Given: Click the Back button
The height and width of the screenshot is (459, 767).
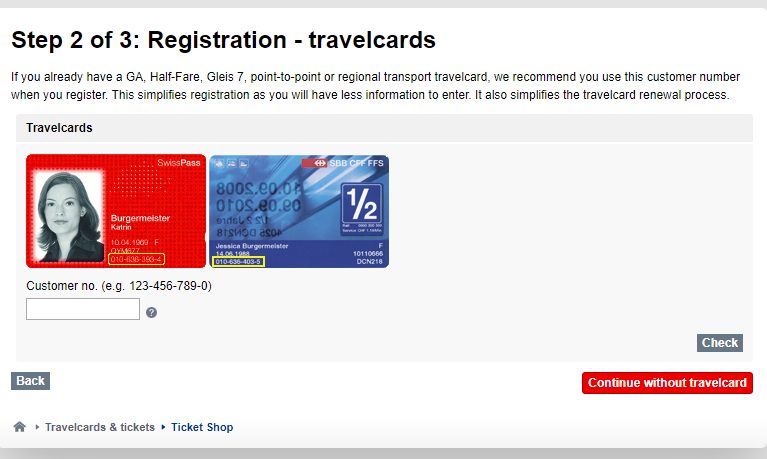Looking at the screenshot, I should (30, 381).
